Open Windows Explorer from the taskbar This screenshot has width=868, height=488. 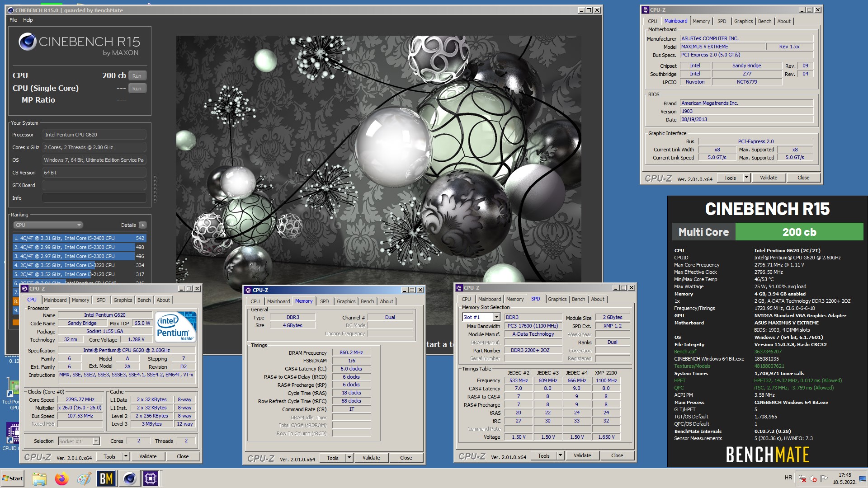(x=39, y=479)
